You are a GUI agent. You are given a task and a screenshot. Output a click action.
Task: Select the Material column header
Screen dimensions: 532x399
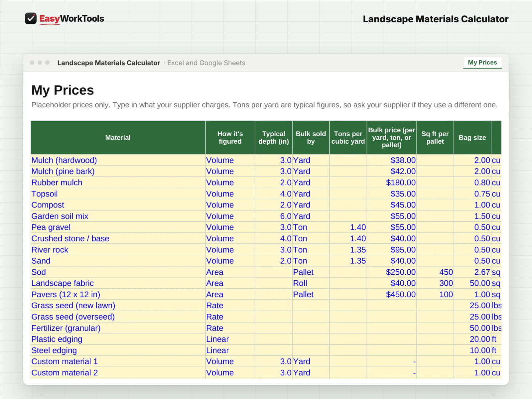pos(118,138)
